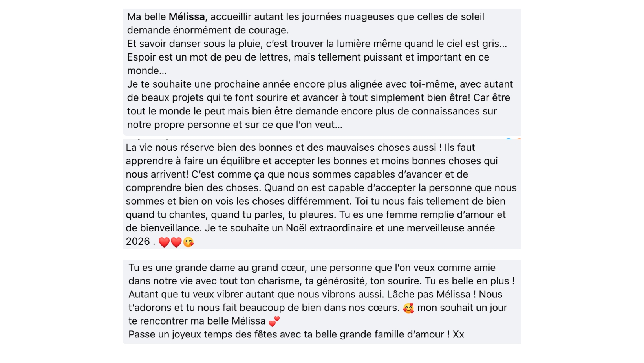
Task: Open the bold Mélissa name link
Action: 187,17
